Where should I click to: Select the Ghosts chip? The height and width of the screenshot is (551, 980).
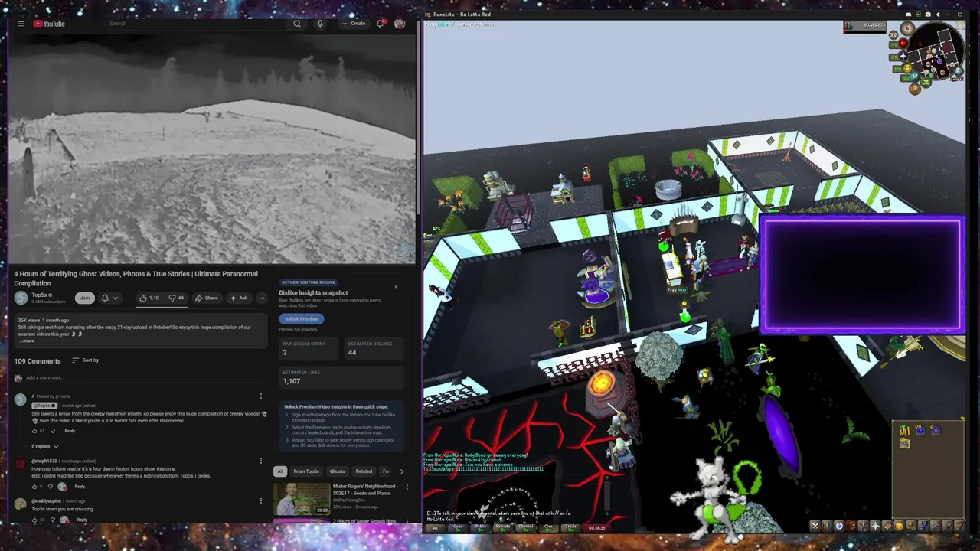338,471
